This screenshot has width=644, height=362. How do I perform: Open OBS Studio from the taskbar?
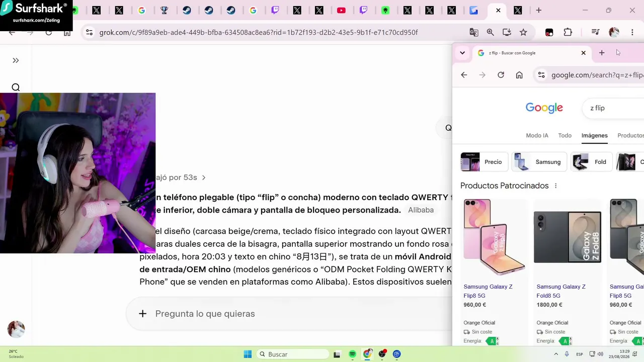coord(382,354)
